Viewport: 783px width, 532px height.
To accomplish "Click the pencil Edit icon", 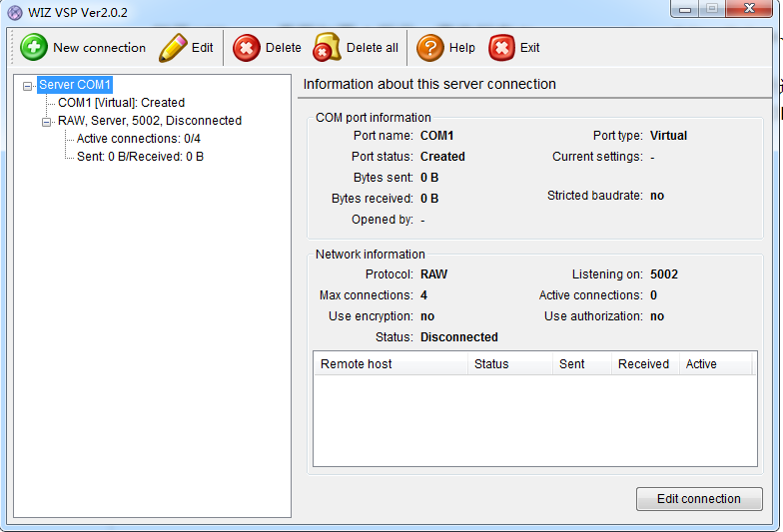I will 173,48.
